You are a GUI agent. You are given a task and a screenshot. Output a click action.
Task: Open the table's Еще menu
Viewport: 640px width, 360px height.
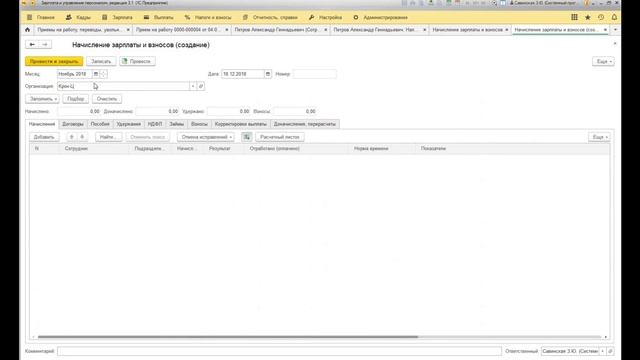click(x=599, y=137)
